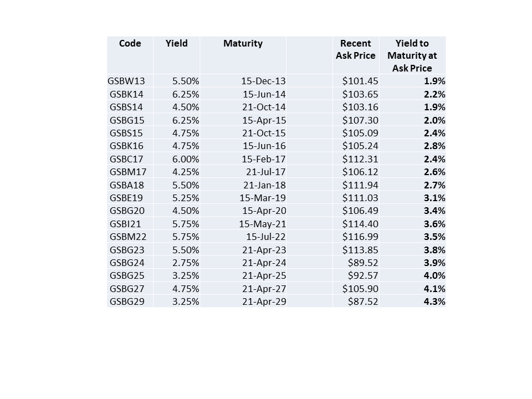Image resolution: width=532 pixels, height=399 pixels.
Task: Select the $111.94 ask price
Action: [x=361, y=185]
